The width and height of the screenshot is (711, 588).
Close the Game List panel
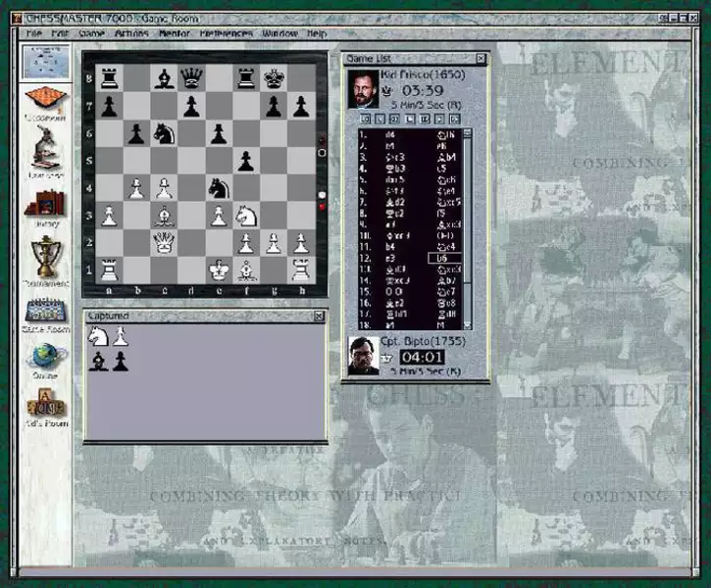tap(481, 59)
